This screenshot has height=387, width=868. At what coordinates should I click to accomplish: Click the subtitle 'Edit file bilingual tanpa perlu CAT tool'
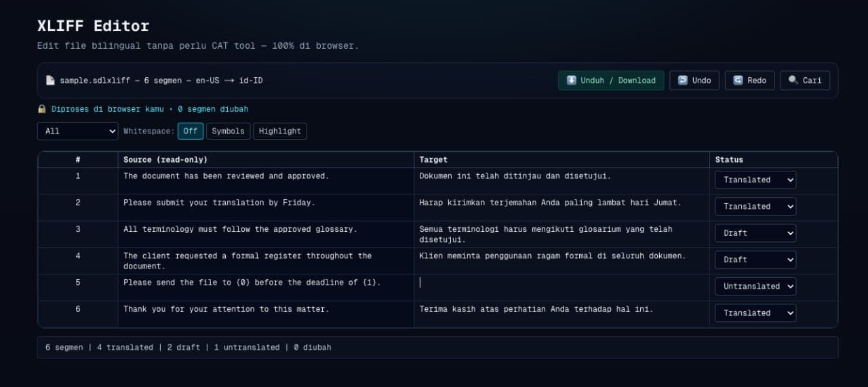point(146,46)
